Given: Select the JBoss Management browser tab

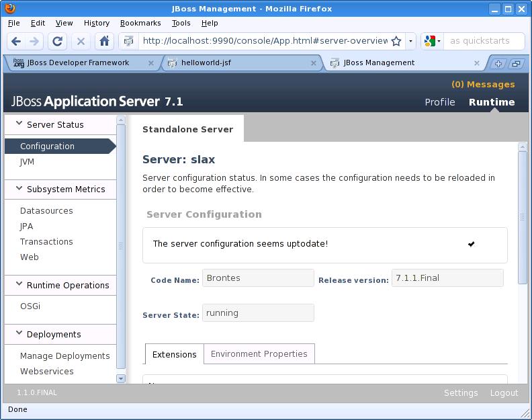Looking at the screenshot, I should pos(404,62).
